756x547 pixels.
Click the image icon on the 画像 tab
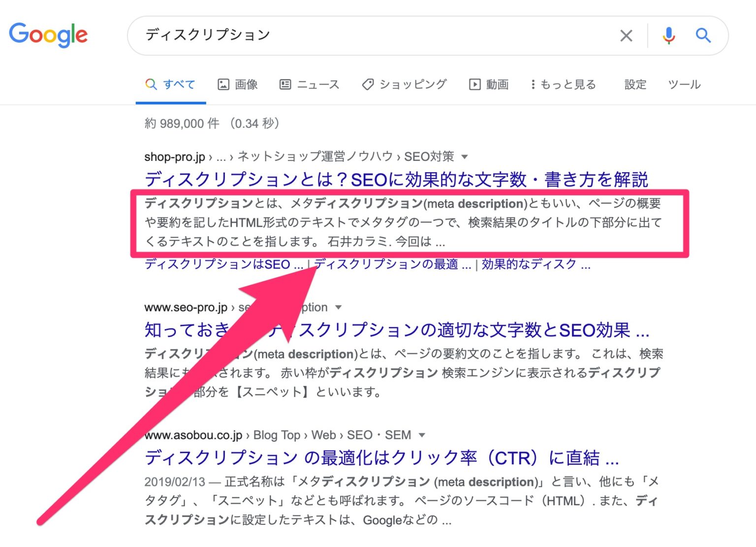224,84
